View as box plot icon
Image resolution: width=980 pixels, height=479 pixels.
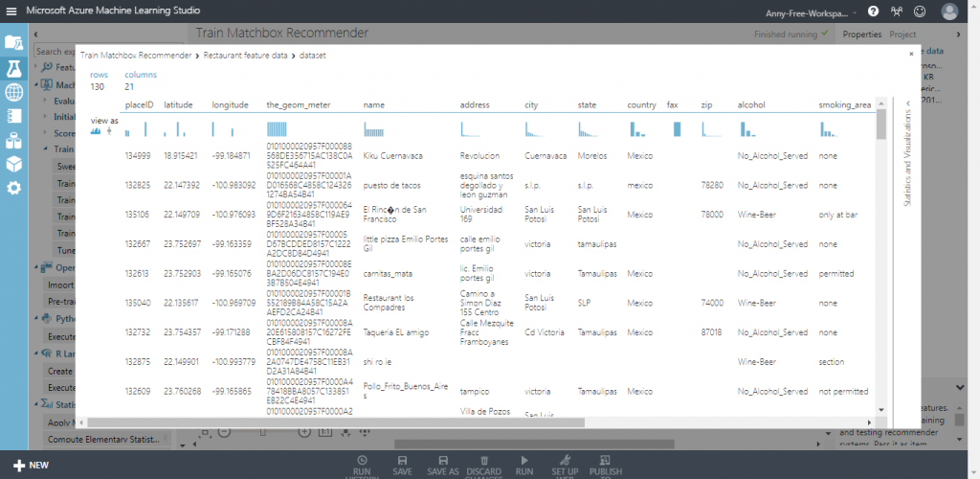coord(110,131)
